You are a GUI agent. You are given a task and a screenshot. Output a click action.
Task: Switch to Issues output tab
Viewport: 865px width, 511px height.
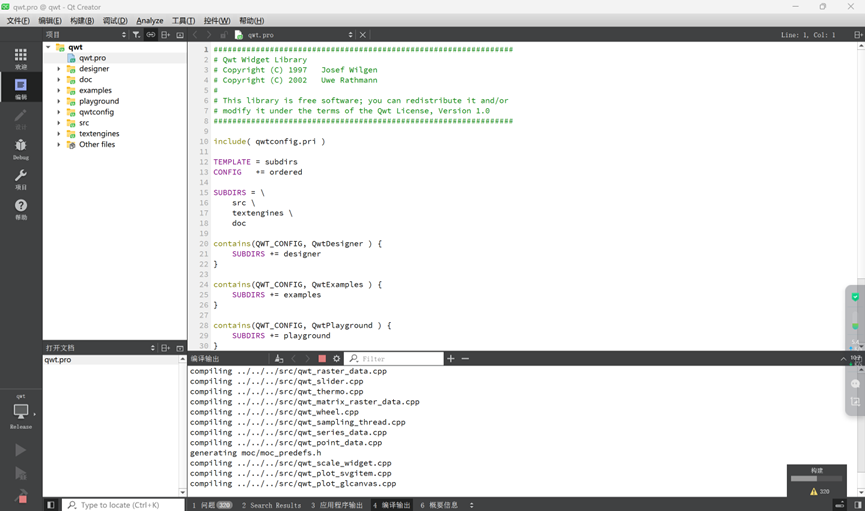[212, 505]
